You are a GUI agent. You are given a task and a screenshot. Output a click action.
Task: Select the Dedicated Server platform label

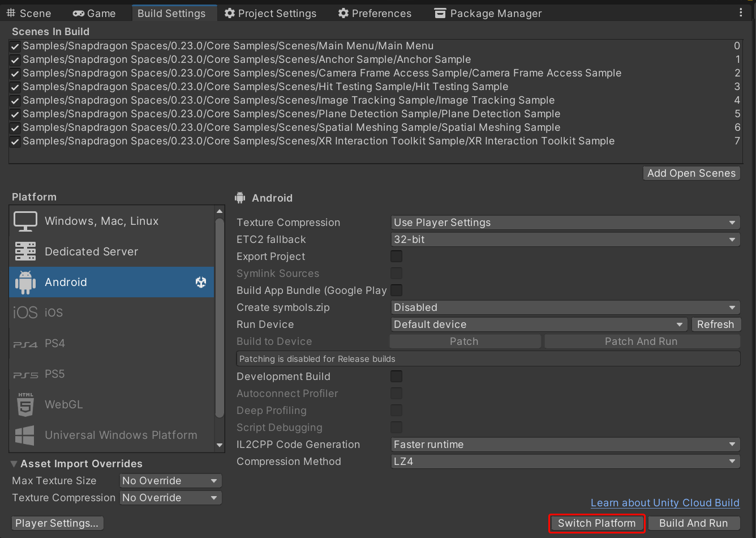click(x=91, y=251)
